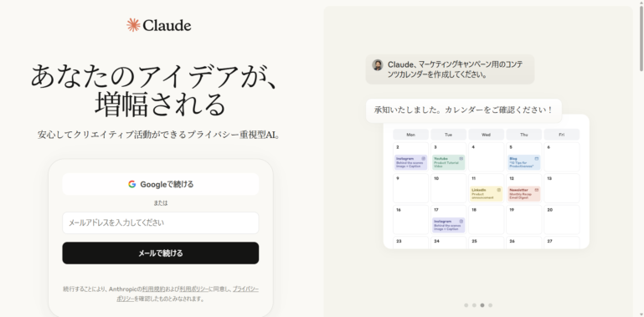Click the day 2 Instagram calendar card
The height and width of the screenshot is (317, 644).
coord(410,162)
